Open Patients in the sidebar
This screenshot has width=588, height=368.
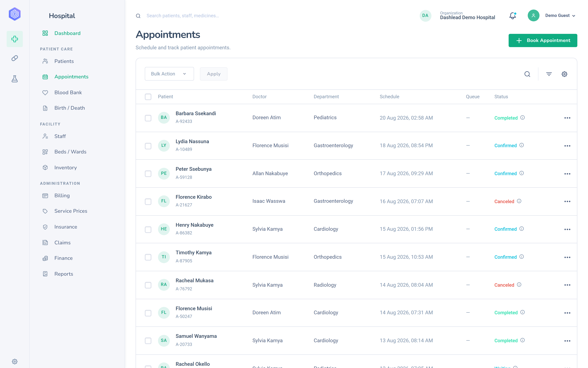[64, 61]
